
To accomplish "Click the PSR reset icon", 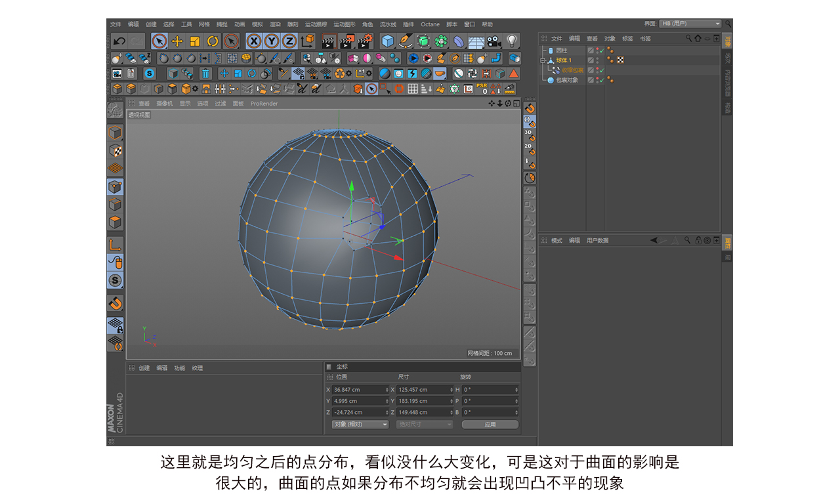I will click(482, 89).
